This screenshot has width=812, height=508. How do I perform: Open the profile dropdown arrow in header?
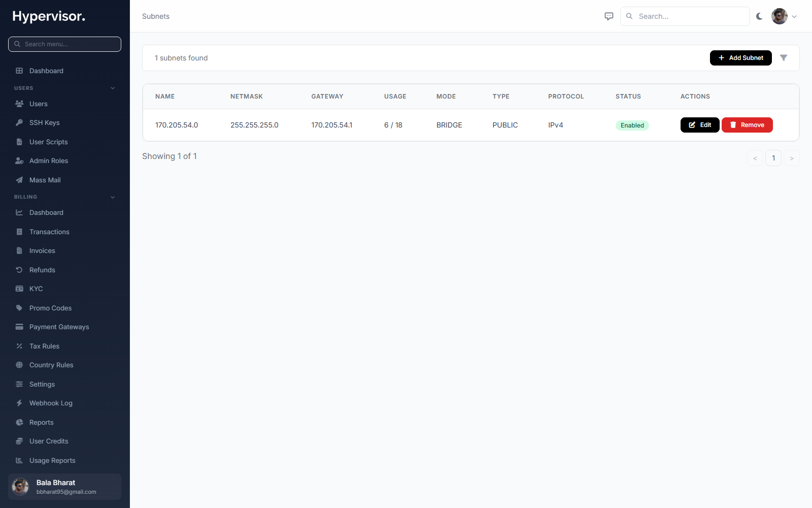(794, 17)
